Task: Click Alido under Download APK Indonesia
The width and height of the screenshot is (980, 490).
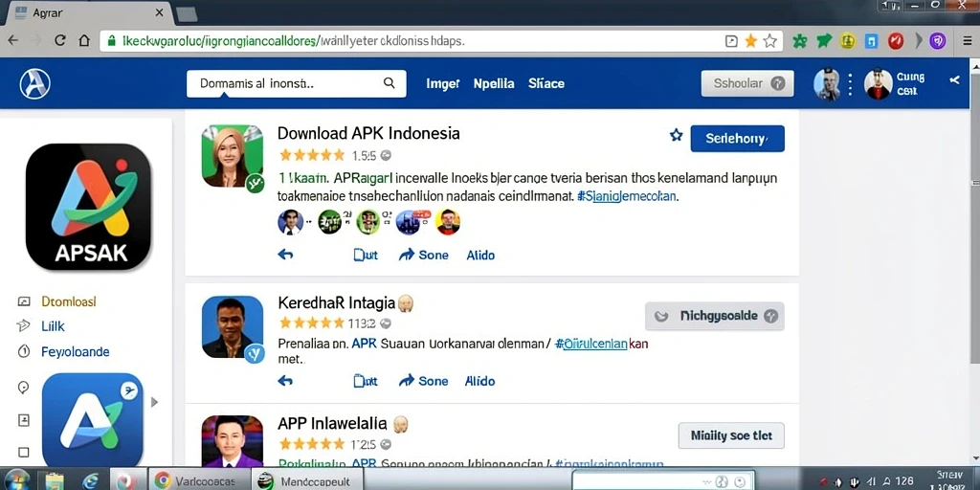Action: 480,255
